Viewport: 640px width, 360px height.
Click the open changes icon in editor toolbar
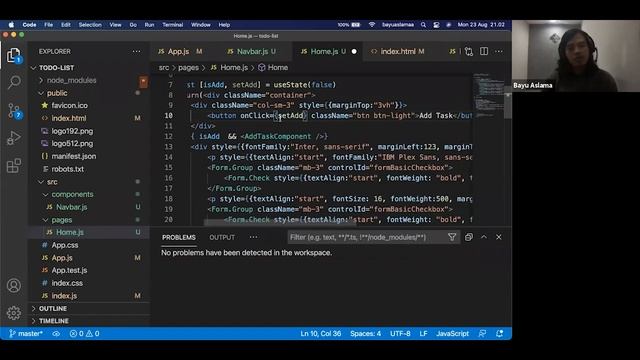coord(469,51)
